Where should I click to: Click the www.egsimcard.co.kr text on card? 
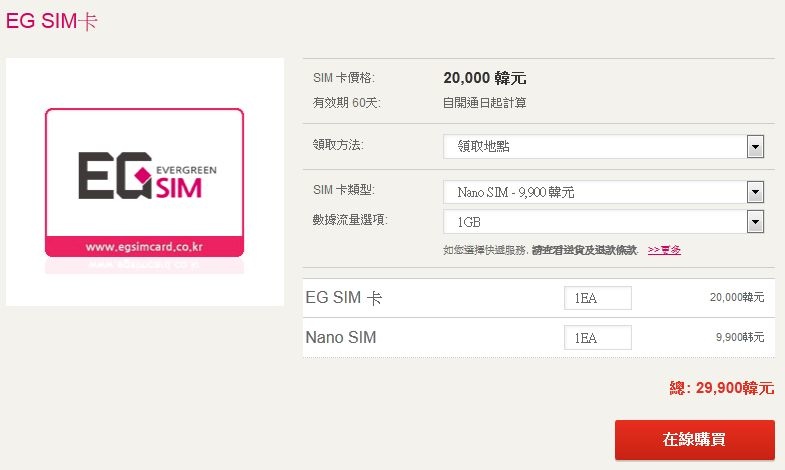pyautogui.click(x=144, y=247)
